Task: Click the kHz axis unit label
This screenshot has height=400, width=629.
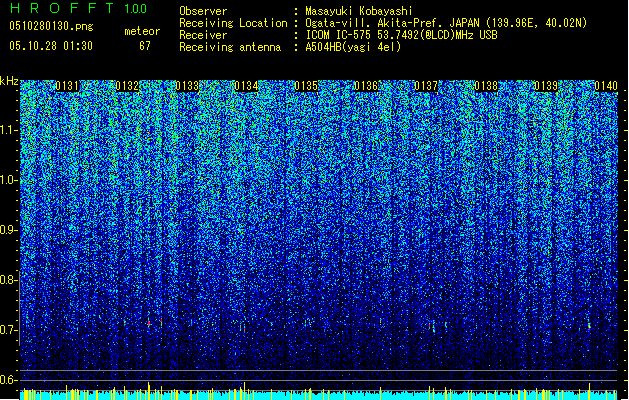Action: pyautogui.click(x=9, y=81)
